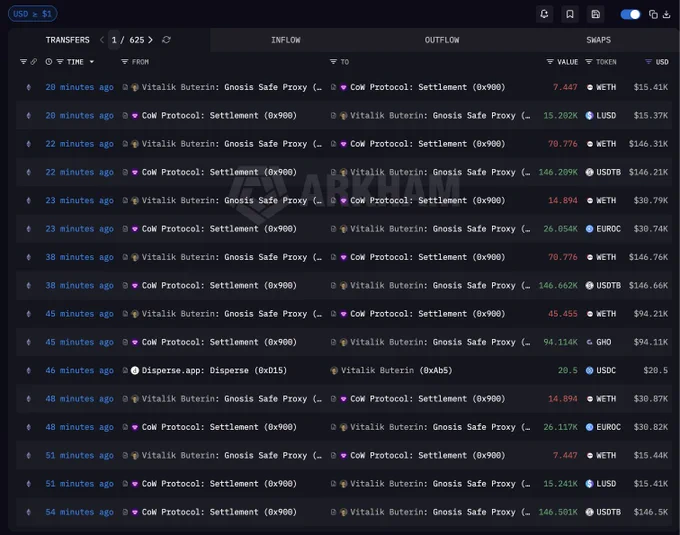Click copy-address icon before Disperse.app sender
Screen dimensions: 680x535
coord(125,370)
